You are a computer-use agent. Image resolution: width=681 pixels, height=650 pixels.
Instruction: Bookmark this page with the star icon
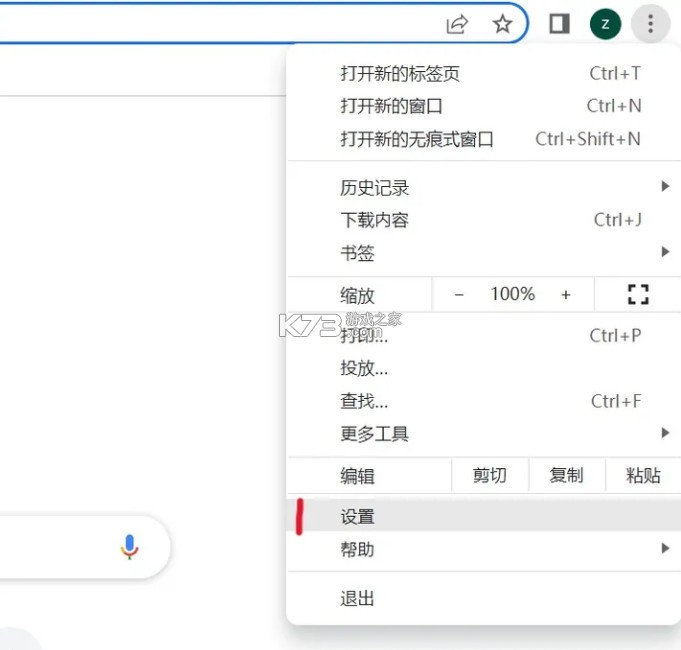click(502, 24)
